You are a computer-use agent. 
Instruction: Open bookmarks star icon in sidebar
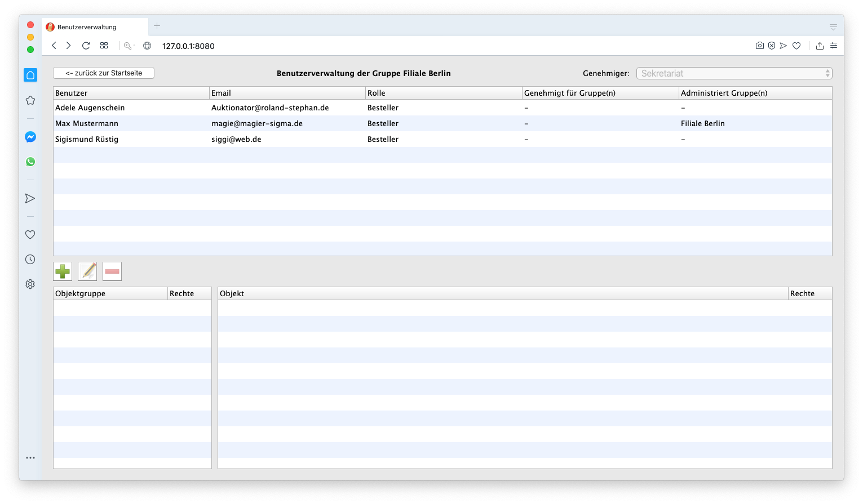30,100
